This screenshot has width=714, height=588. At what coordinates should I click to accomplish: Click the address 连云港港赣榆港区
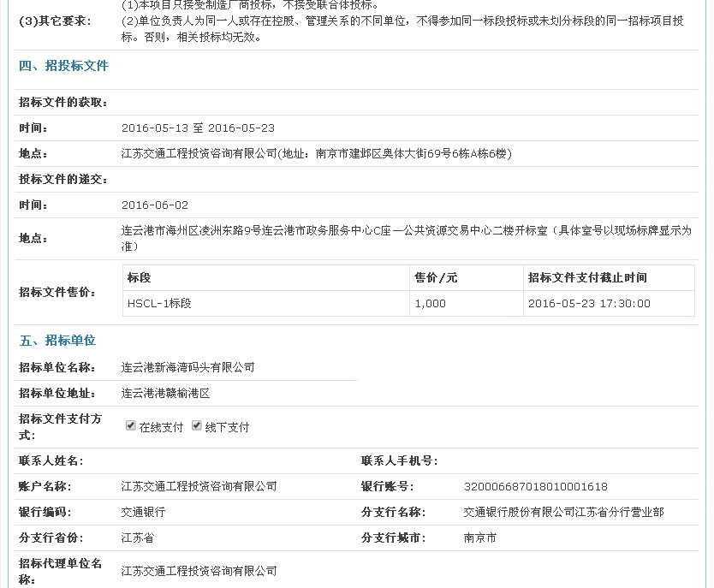166,393
